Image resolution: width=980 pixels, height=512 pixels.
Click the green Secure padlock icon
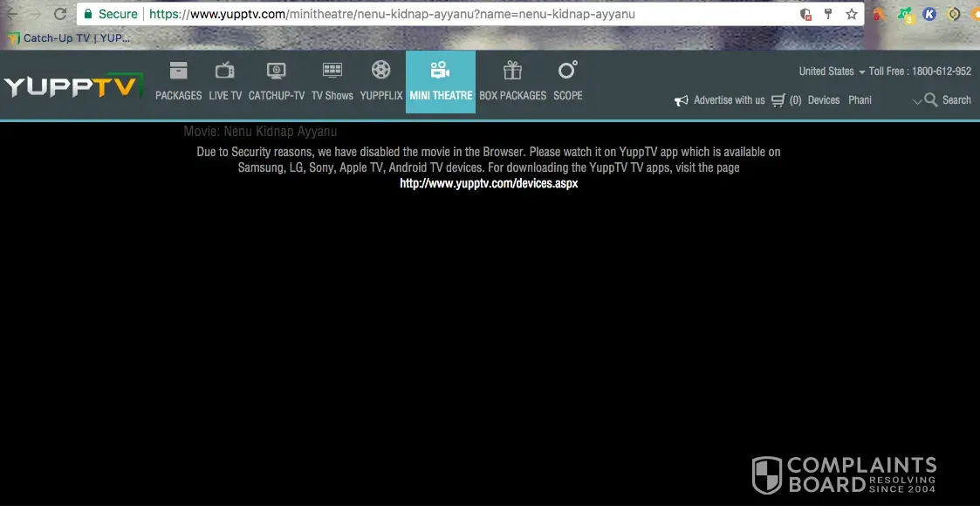(88, 14)
